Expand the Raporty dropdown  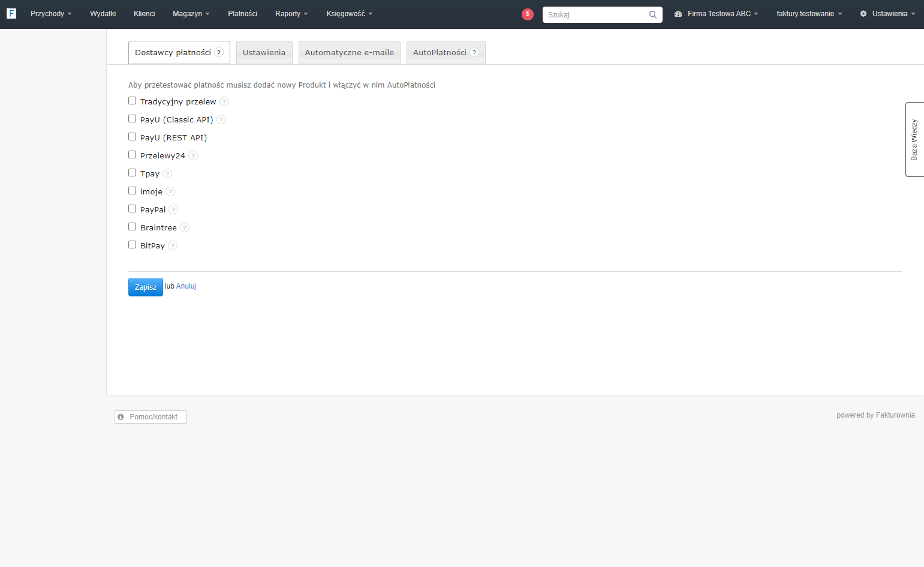[x=291, y=14]
